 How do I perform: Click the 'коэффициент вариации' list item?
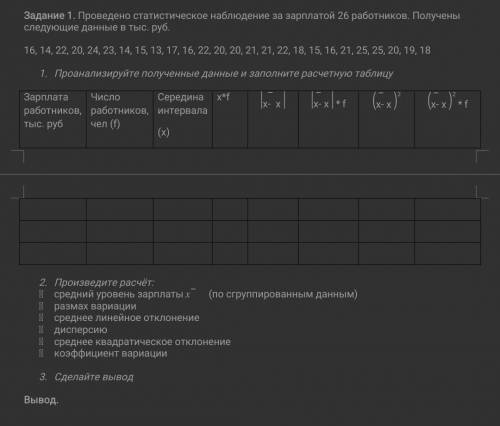pos(111,353)
